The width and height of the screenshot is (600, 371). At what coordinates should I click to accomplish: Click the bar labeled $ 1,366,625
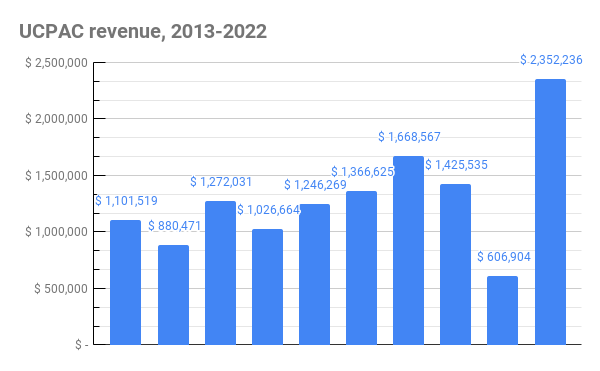[362, 268]
